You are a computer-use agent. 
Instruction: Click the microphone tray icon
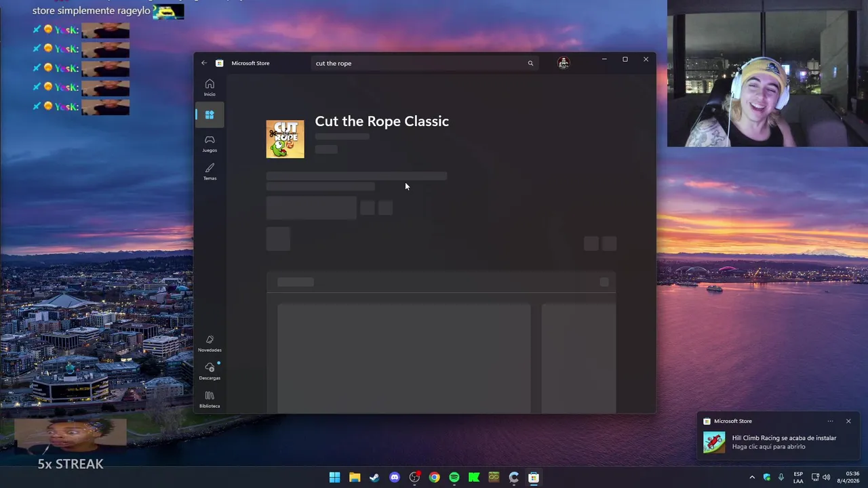[x=781, y=477]
